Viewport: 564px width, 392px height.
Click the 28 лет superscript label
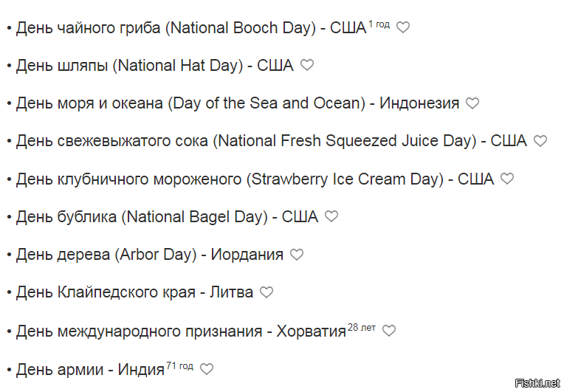coord(362,328)
